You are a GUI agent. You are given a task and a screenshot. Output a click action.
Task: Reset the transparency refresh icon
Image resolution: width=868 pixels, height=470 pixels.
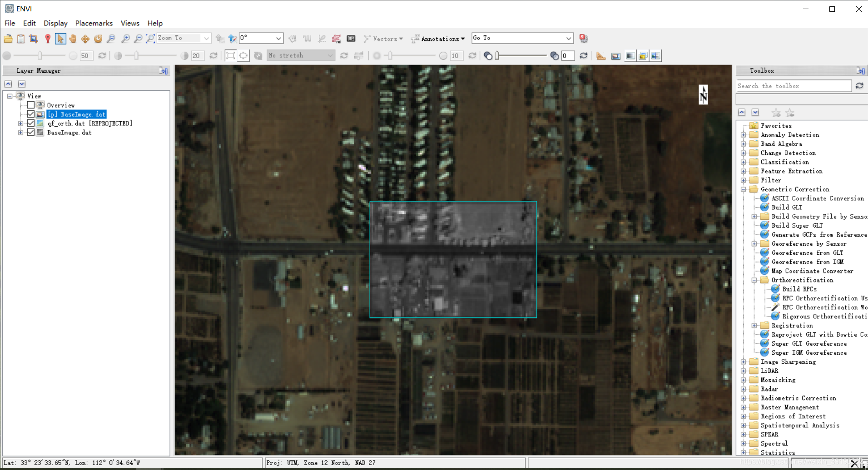pyautogui.click(x=584, y=55)
